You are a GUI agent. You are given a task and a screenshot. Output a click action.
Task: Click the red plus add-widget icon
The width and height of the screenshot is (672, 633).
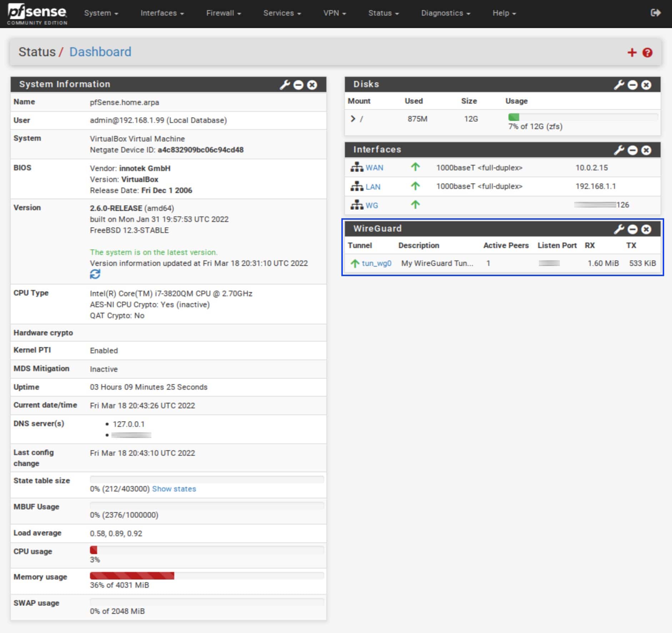[x=632, y=53]
